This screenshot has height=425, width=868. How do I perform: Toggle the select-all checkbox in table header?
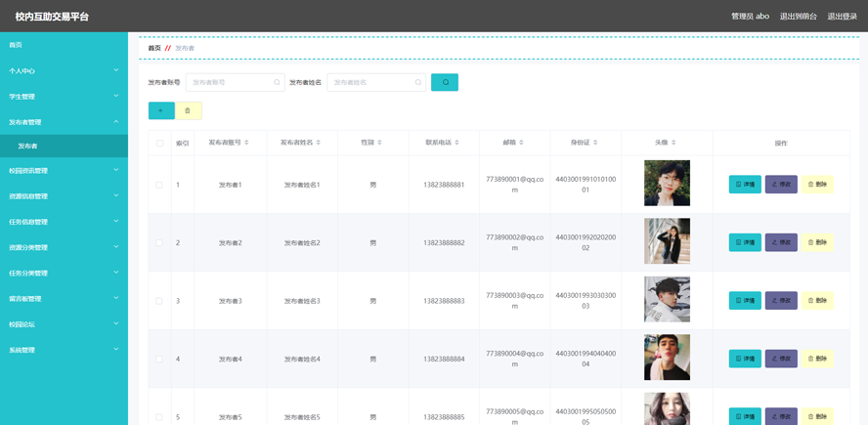click(159, 144)
